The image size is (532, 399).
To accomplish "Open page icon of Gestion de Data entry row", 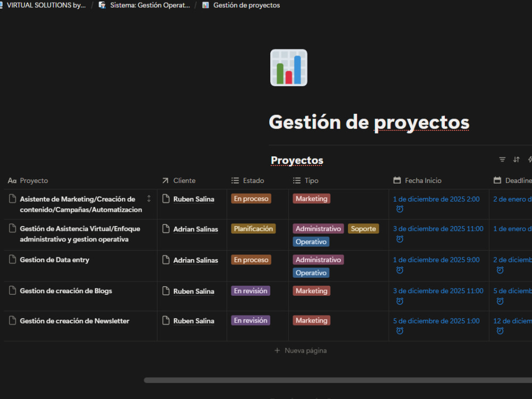I will tap(12, 260).
